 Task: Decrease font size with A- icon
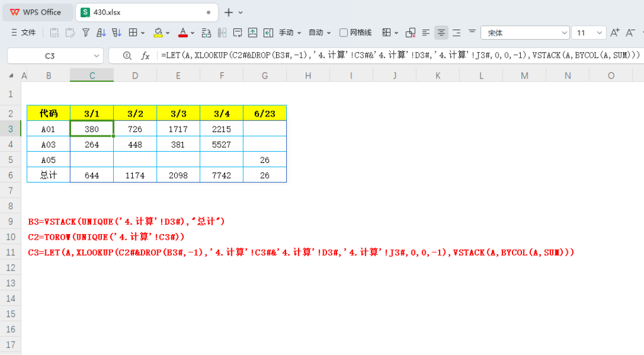point(630,33)
